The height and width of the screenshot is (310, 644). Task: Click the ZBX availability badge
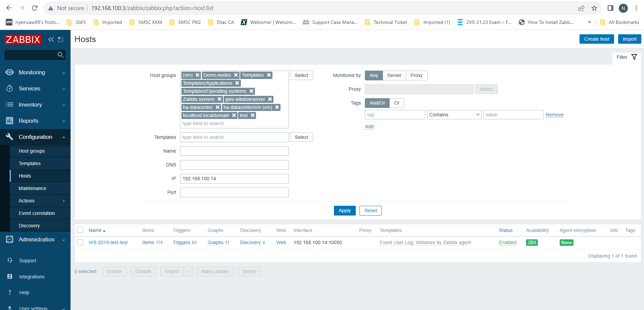(531, 243)
